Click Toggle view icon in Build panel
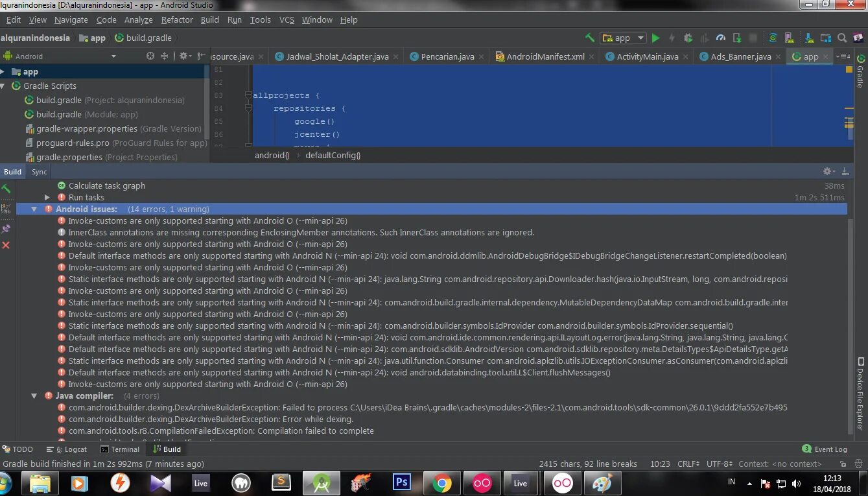868x496 pixels. point(6,209)
